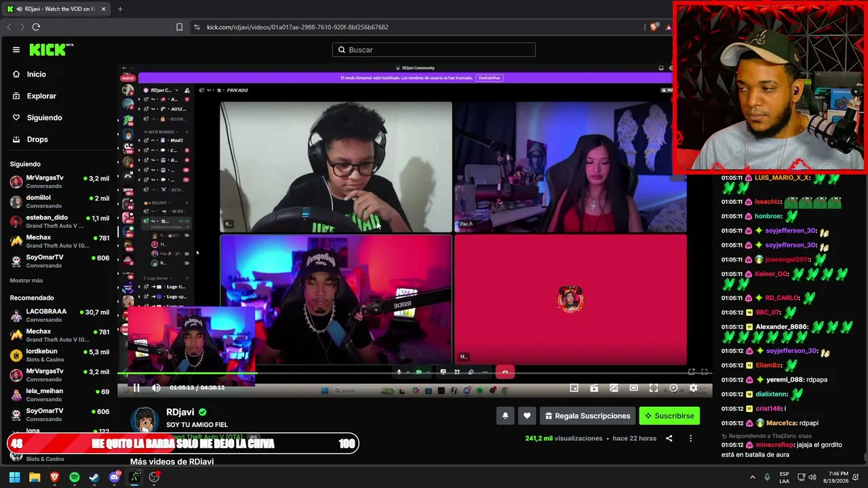Open LACOBRAAA from Recomendado
The height and width of the screenshot is (488, 868).
59,315
